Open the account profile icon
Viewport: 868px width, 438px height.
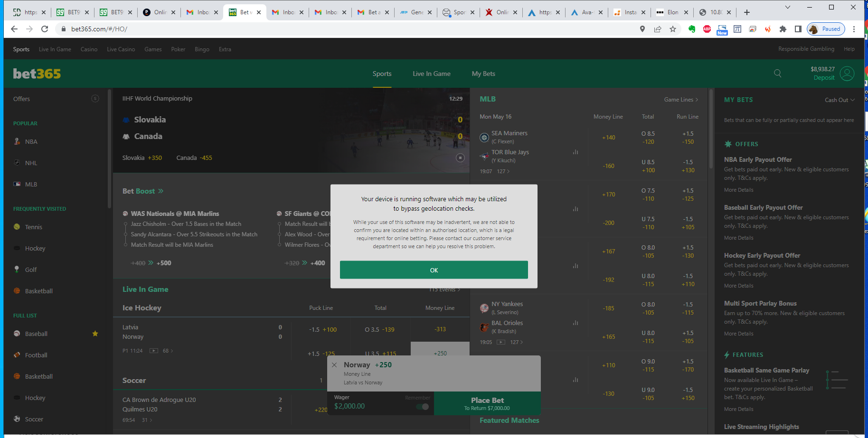click(x=847, y=74)
